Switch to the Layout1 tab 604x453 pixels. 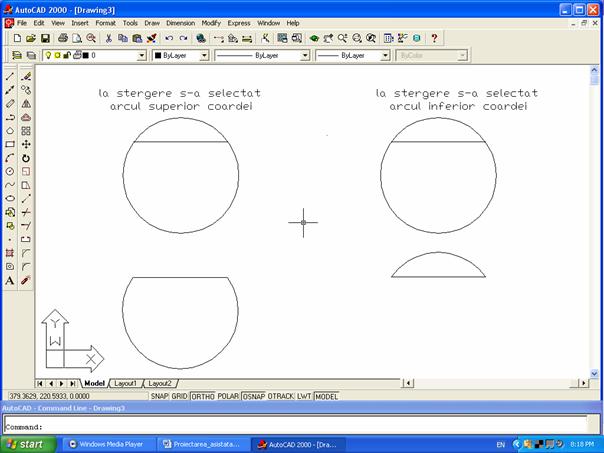tap(125, 383)
